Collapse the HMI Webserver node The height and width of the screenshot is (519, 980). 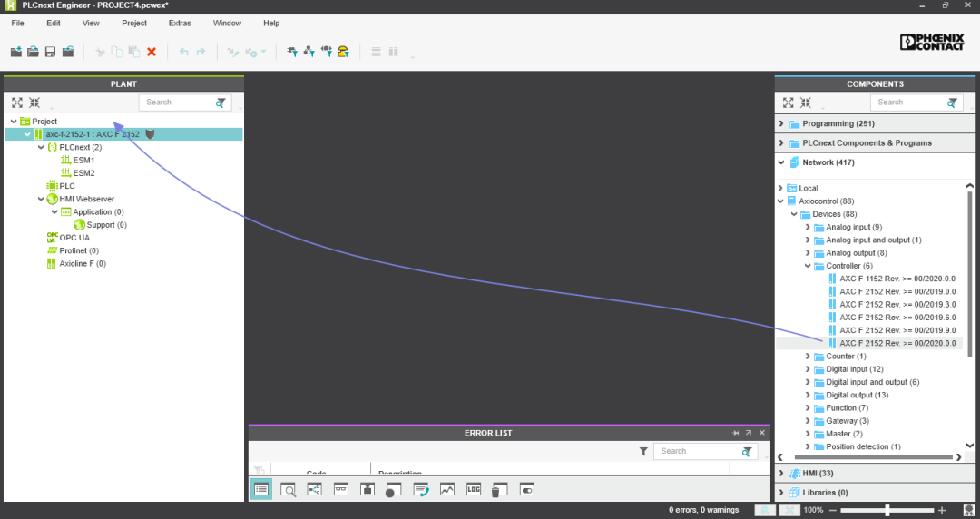(41, 199)
